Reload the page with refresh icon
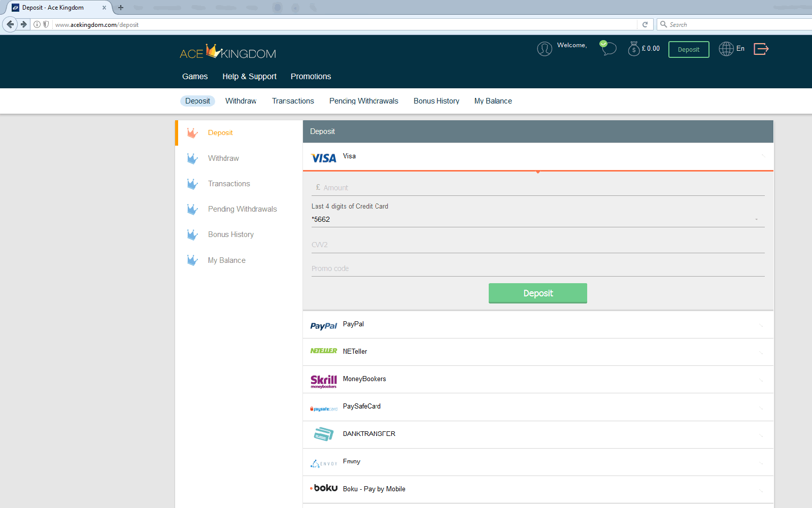 [x=645, y=24]
